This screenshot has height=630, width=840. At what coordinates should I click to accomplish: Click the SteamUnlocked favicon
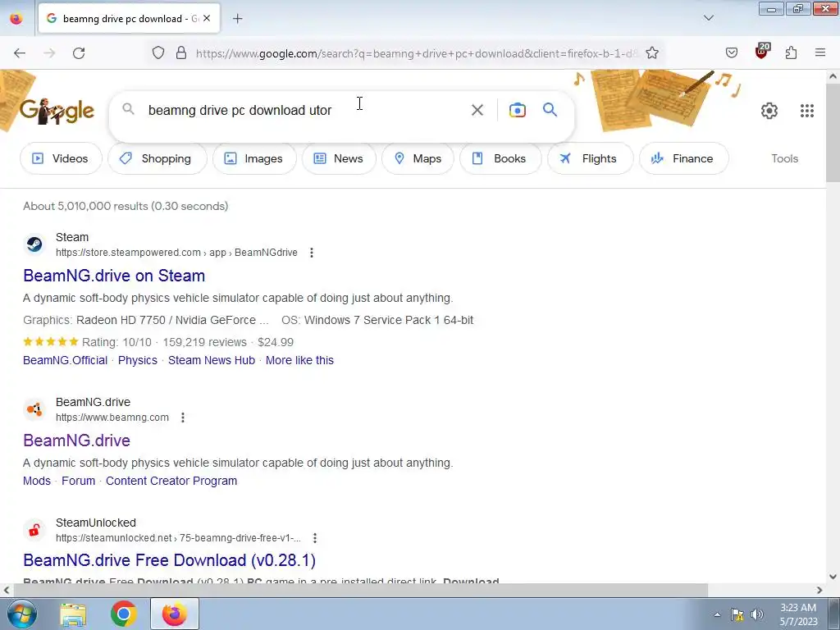pos(34,530)
